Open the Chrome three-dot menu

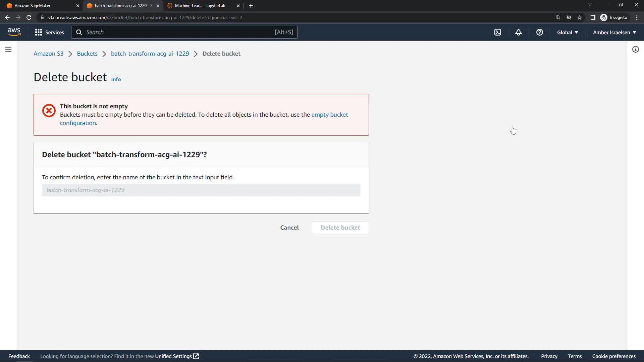(x=637, y=17)
